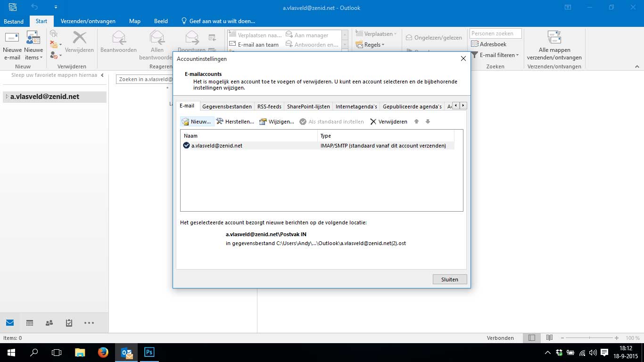Viewport: 644px width, 362px height.
Task: Click the undo arrow in quick access toolbar
Action: click(x=34, y=7)
